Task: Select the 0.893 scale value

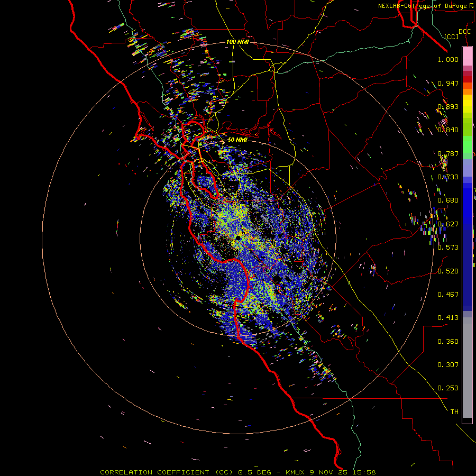Action: pos(448,106)
